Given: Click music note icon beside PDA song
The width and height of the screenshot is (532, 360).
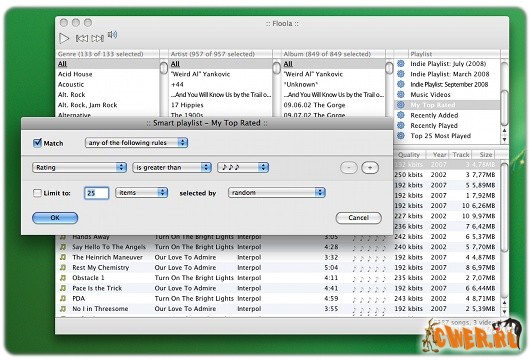Looking at the screenshot, I should pyautogui.click(x=63, y=299).
